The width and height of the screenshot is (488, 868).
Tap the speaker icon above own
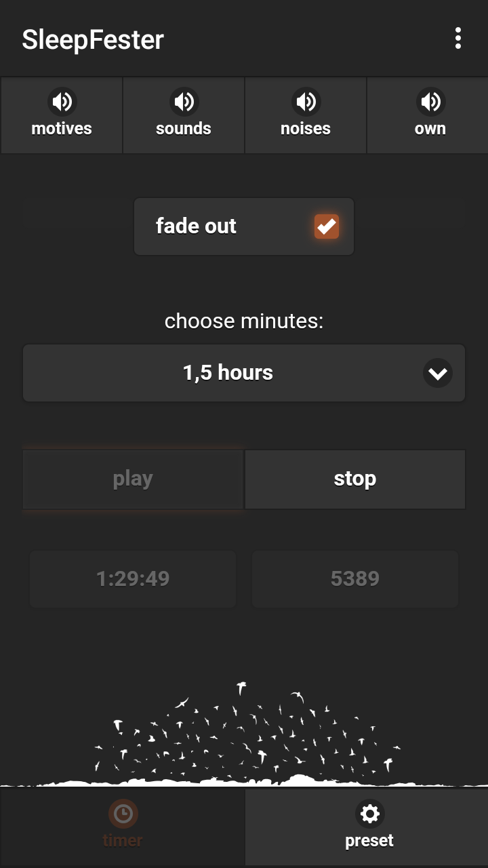(x=430, y=102)
